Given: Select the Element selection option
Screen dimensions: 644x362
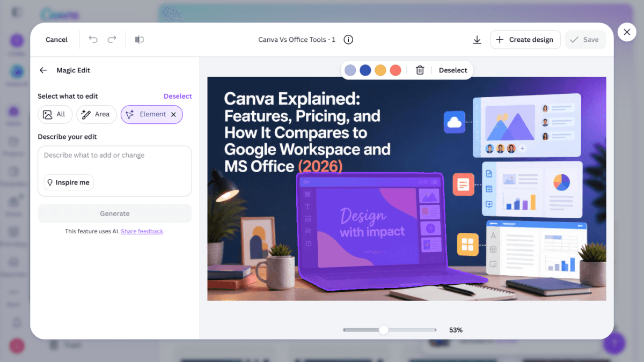Looking at the screenshot, I should tap(152, 114).
